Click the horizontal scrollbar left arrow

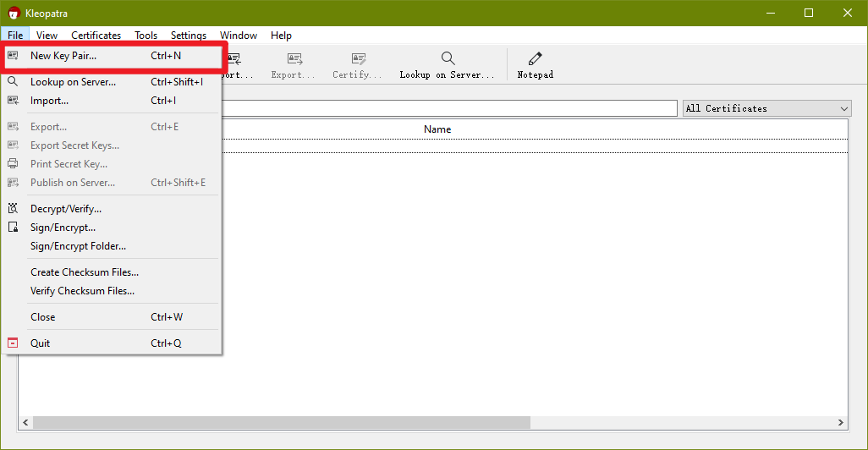point(25,423)
